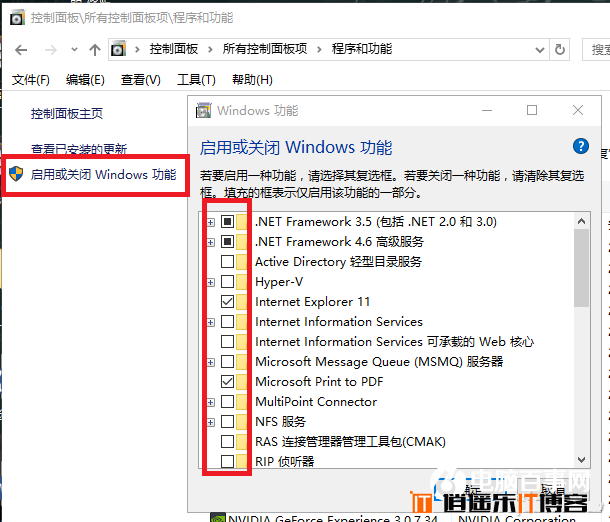Click the feature list scroll up arrow

pyautogui.click(x=582, y=221)
